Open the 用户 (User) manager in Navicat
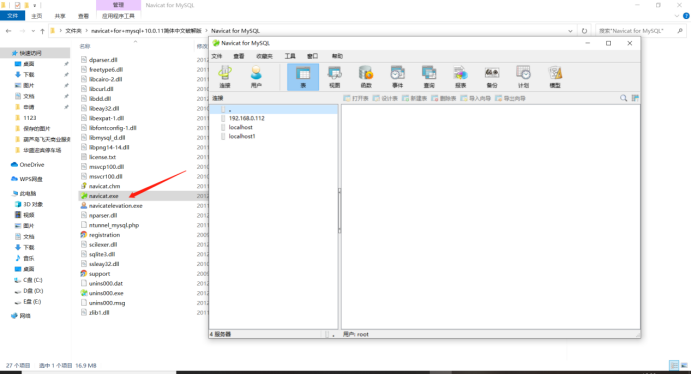 pos(256,77)
